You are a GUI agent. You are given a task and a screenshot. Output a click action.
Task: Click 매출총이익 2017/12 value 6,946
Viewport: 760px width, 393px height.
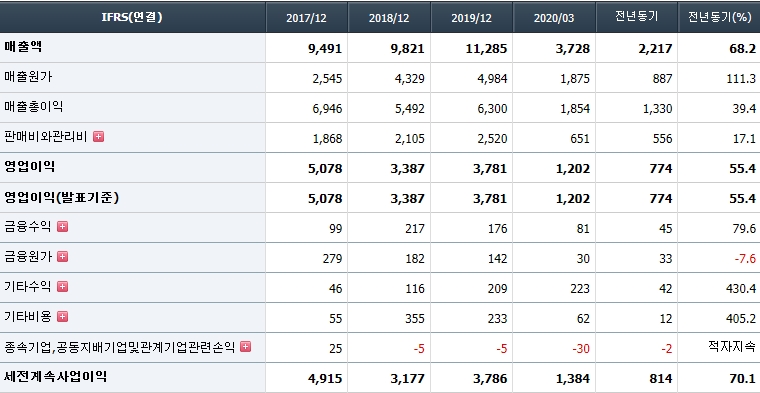(327, 109)
